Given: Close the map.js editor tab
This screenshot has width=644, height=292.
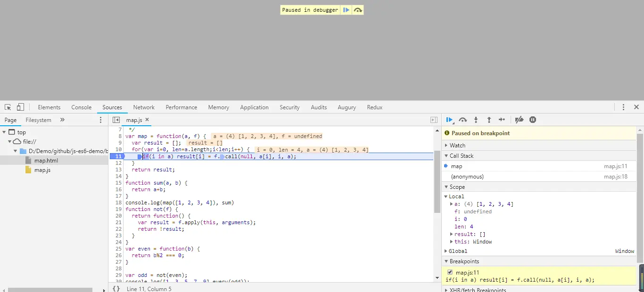Looking at the screenshot, I should click(x=147, y=120).
